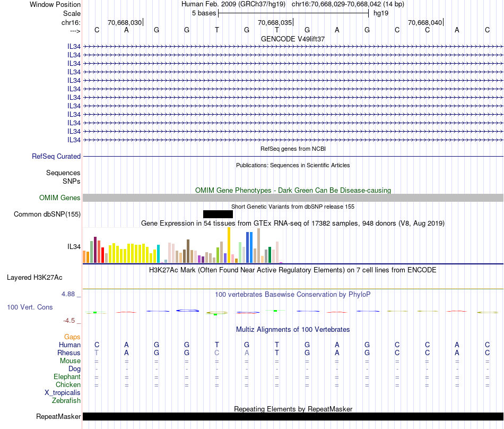Image resolution: width=504 pixels, height=429 pixels.
Task: Click the Short Genetic Variants dbSNP title
Action: tap(293, 207)
